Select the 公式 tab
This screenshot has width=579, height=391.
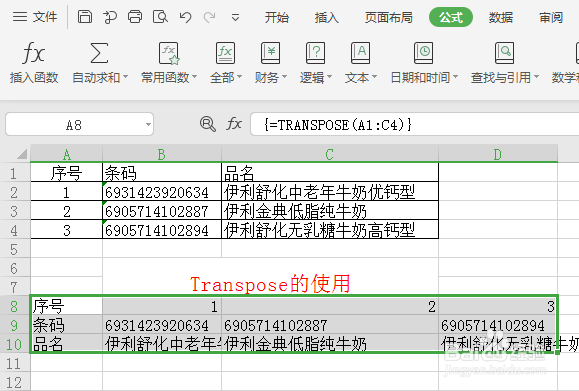(451, 17)
